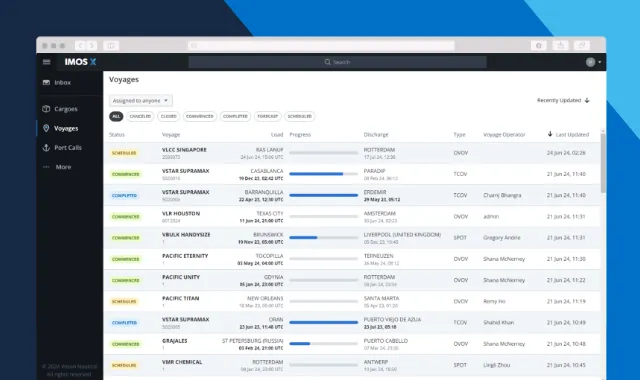Open the hamburger menu icon
640x380 pixels.
click(x=47, y=62)
